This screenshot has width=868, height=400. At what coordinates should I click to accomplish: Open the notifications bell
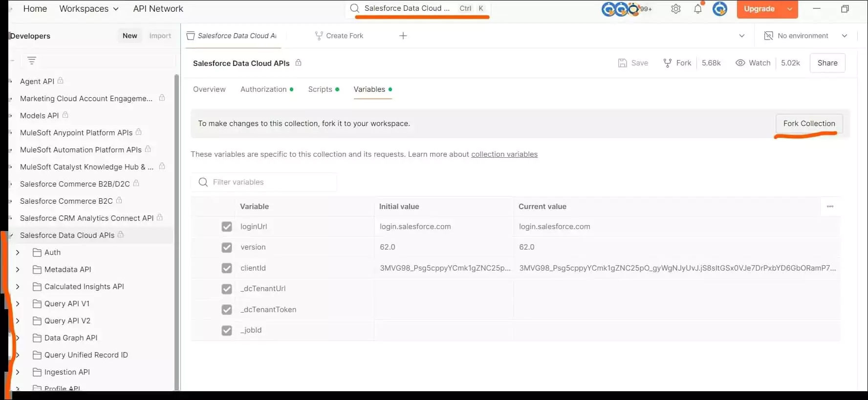[698, 9]
